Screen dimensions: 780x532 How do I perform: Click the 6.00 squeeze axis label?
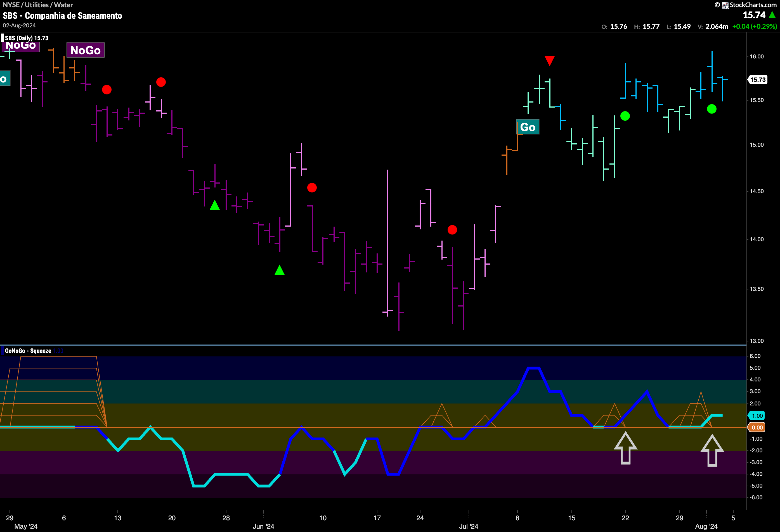(755, 356)
